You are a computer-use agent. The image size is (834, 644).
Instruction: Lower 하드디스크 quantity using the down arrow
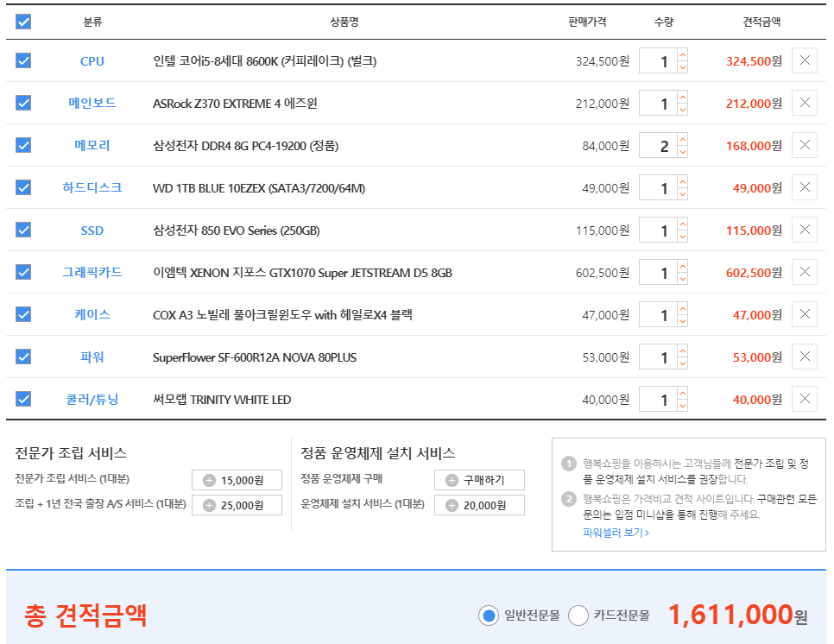(682, 193)
